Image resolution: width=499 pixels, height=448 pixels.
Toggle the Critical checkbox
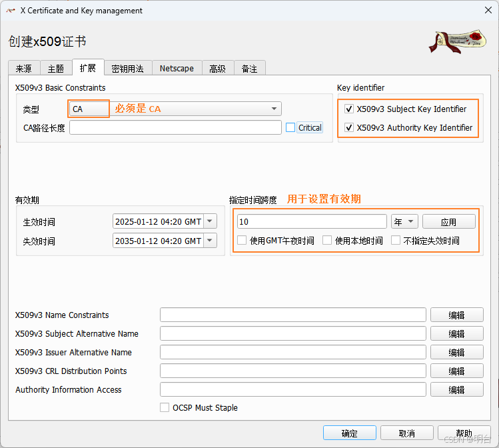click(290, 128)
